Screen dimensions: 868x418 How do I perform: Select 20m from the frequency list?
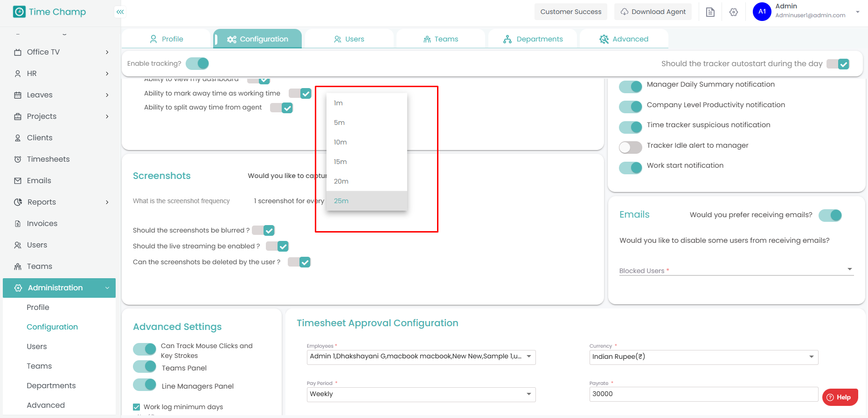[x=367, y=181]
